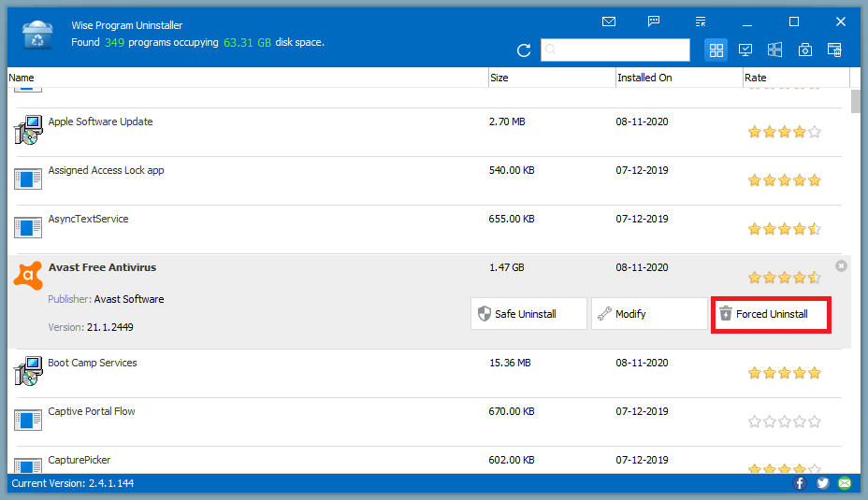The width and height of the screenshot is (868, 500).
Task: Click the Apple Software Update installer icon
Action: click(x=28, y=131)
